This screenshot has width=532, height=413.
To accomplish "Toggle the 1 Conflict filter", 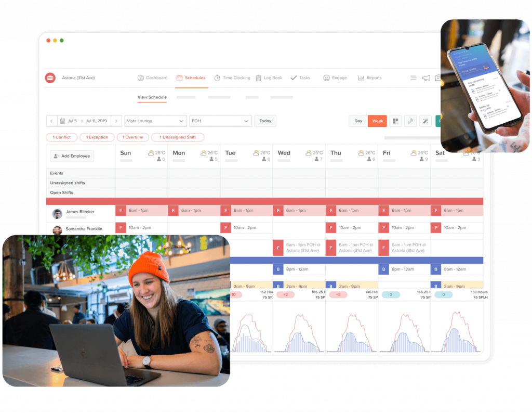I will [62, 137].
